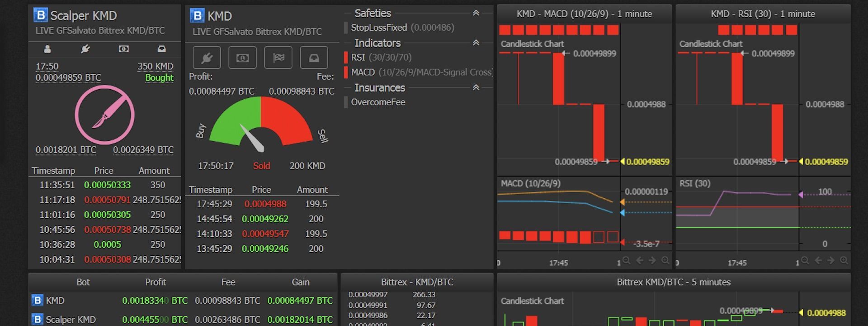
Task: Click the 0.00084497 BTC gain in the KMD bot row
Action: [x=300, y=301]
